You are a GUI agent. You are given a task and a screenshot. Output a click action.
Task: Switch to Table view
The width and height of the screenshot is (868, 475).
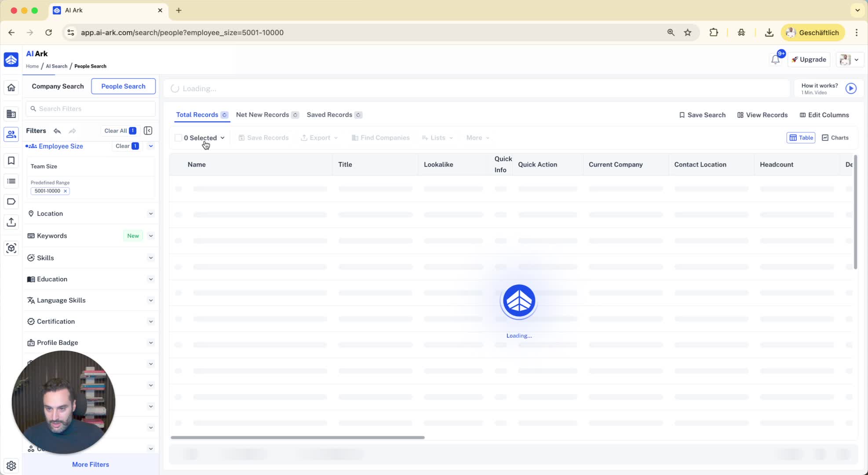[x=801, y=138]
